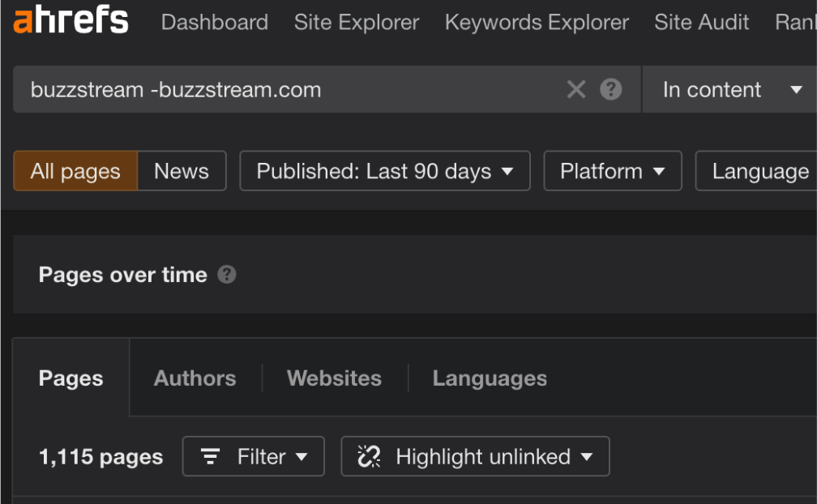
Task: Click the filter funnel icon
Action: (x=210, y=456)
